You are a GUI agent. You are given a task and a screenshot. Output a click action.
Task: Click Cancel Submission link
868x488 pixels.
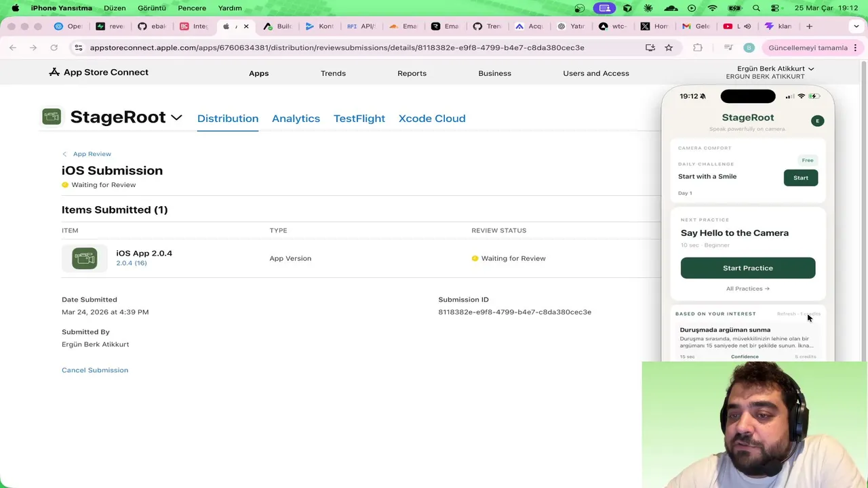pos(95,370)
